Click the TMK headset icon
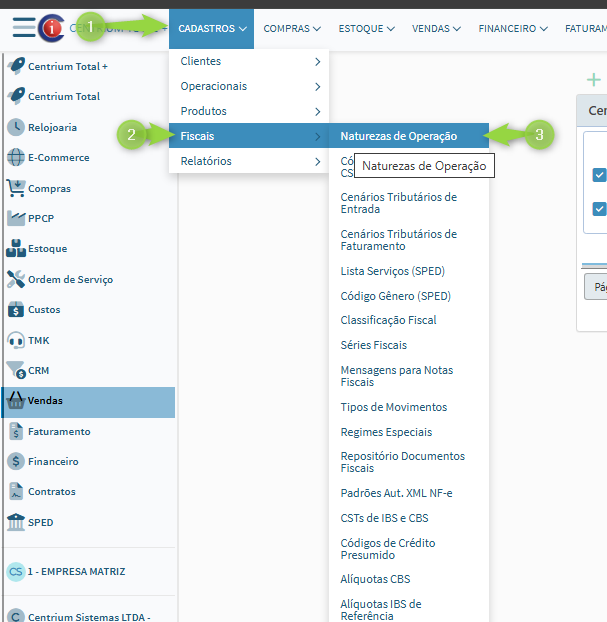Image resolution: width=607 pixels, height=622 pixels. [15, 340]
